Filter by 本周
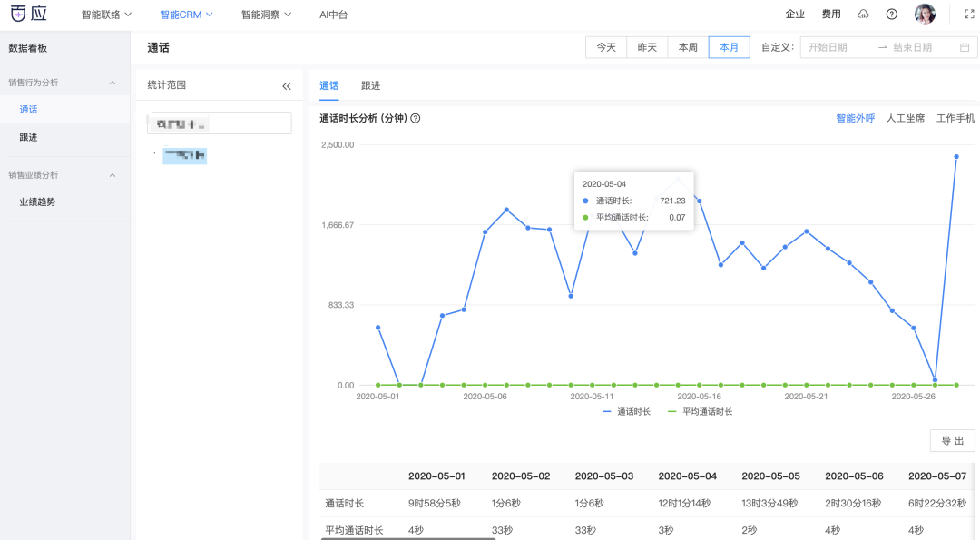Image resolution: width=980 pixels, height=540 pixels. [x=688, y=47]
